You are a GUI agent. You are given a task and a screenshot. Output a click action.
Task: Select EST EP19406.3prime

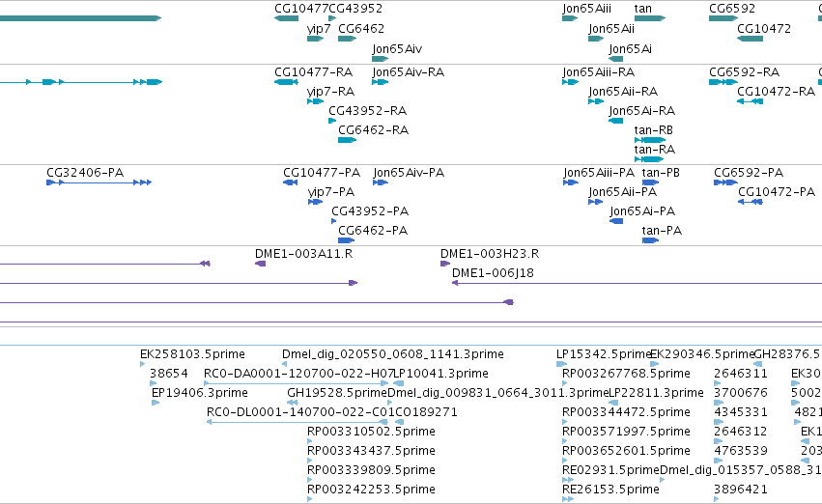200,394
